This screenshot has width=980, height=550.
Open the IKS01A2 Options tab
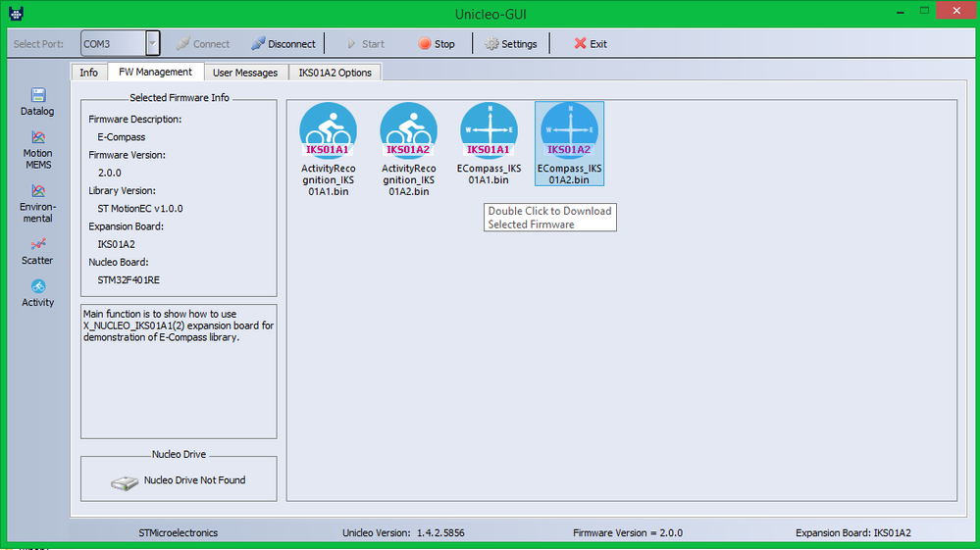coord(335,73)
